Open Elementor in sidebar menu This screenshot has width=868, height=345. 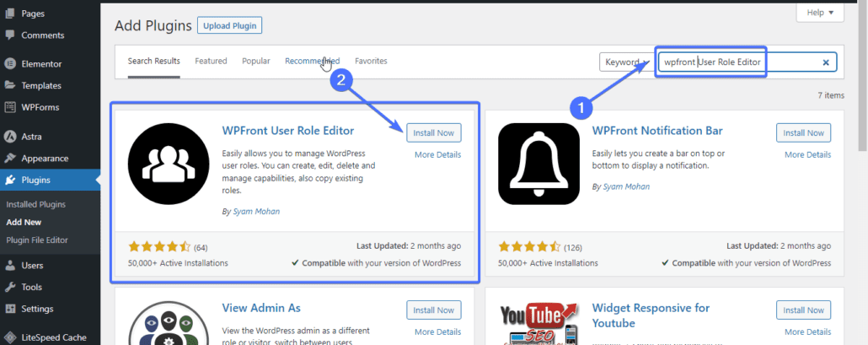41,63
